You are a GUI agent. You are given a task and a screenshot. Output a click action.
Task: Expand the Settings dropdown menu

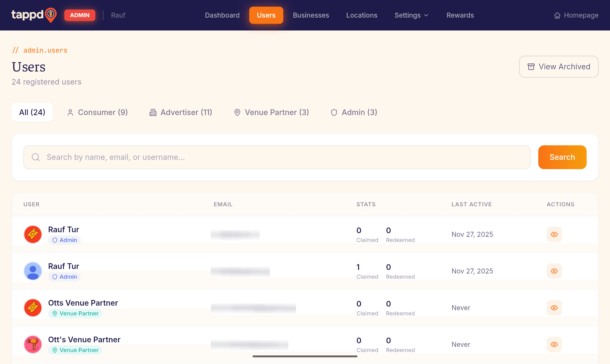(411, 15)
